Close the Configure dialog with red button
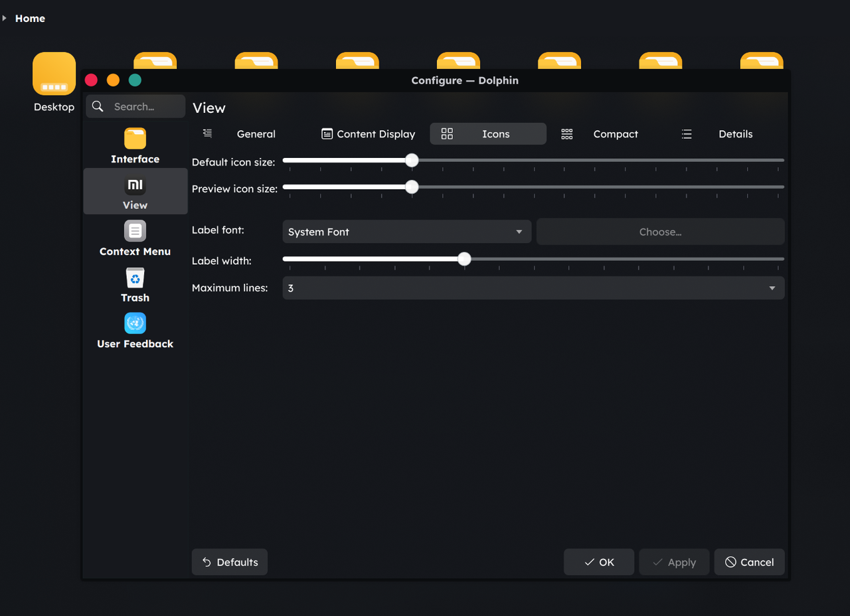 tap(91, 80)
